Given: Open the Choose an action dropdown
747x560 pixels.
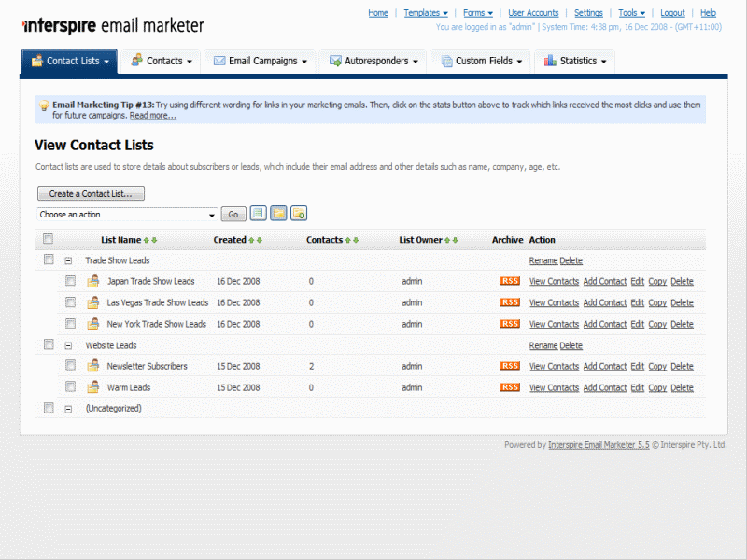Looking at the screenshot, I should (127, 215).
